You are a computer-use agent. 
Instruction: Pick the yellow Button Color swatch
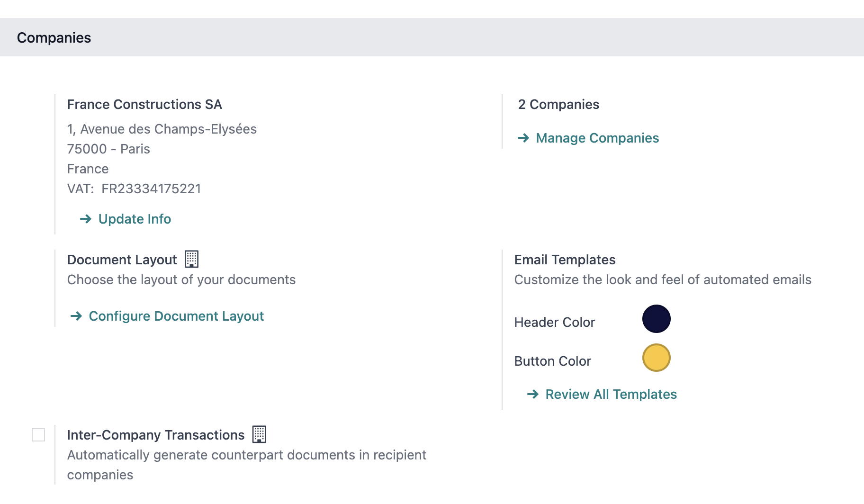coord(656,358)
